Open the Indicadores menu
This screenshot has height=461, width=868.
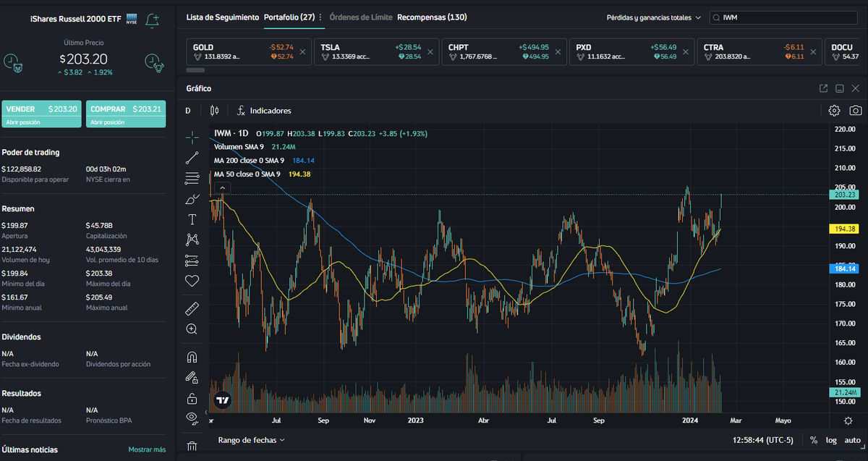point(264,111)
